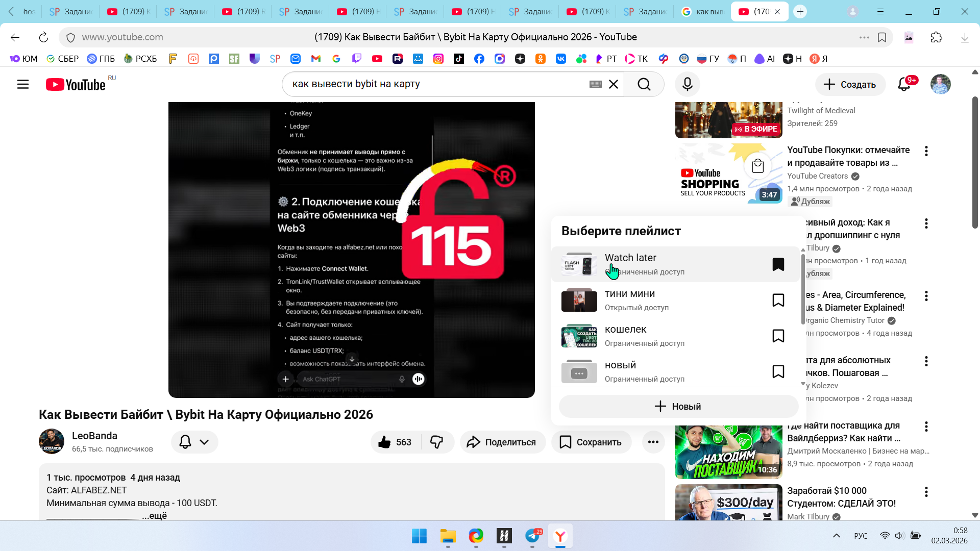Save video to тини мини playlist

pyautogui.click(x=778, y=300)
